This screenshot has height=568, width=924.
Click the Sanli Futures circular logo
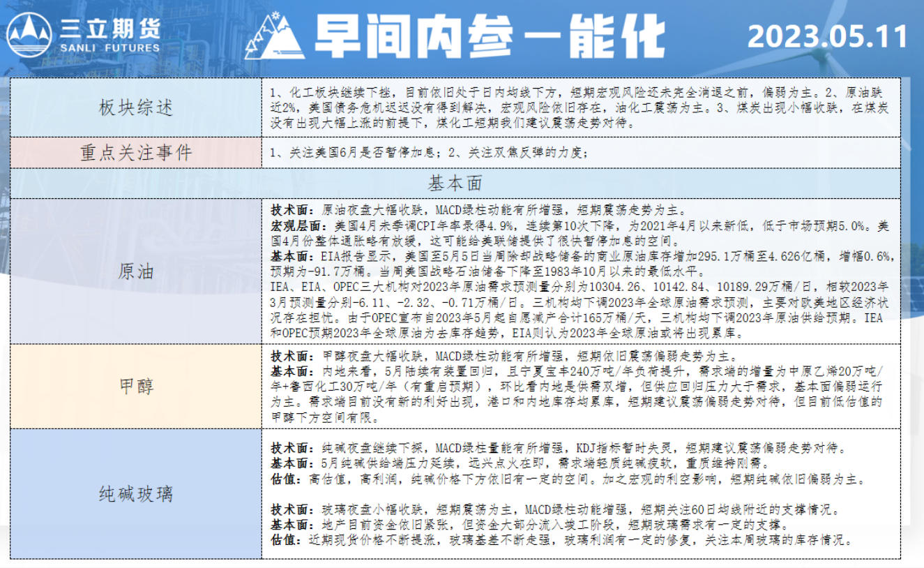(29, 36)
